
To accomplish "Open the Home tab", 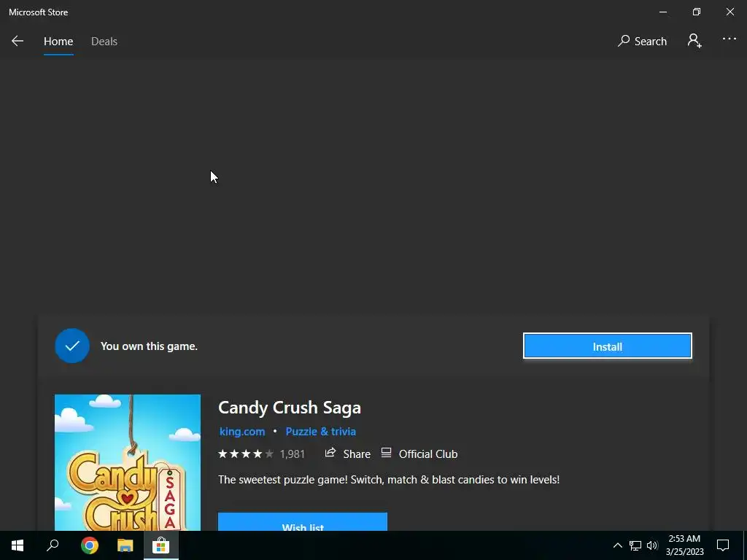I will (58, 42).
